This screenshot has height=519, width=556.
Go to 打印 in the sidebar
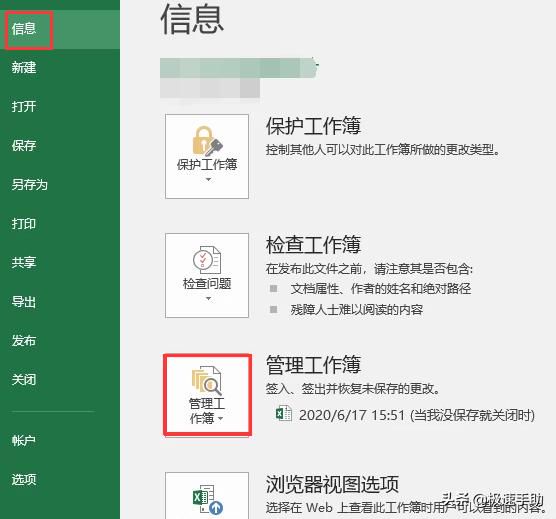point(24,224)
